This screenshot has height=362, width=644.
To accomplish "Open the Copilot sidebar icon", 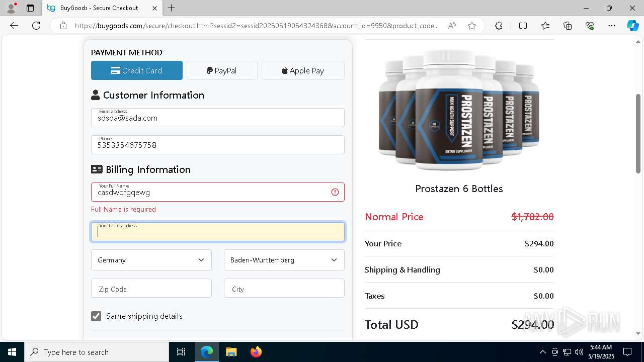I will pyautogui.click(x=632, y=26).
